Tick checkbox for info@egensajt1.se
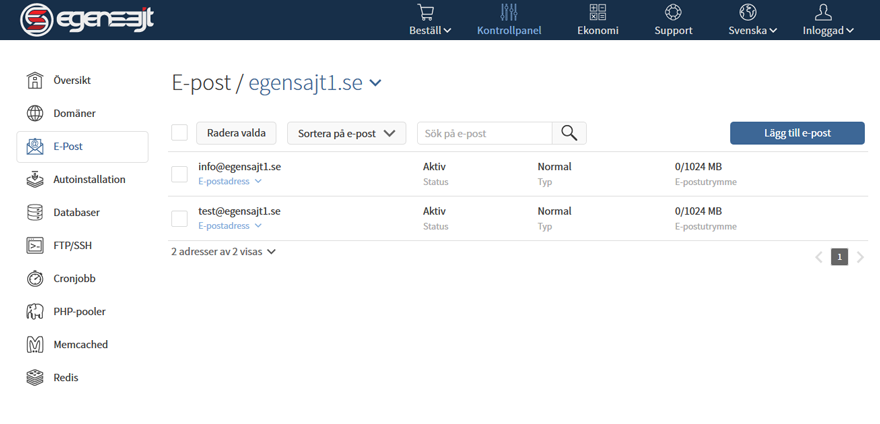Viewport: 880px width, 424px height. point(179,174)
